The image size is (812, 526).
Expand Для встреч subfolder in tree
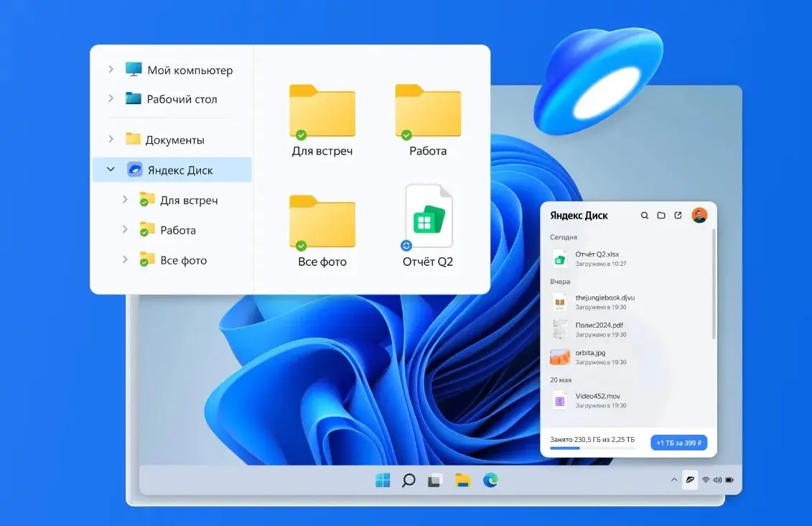click(125, 199)
